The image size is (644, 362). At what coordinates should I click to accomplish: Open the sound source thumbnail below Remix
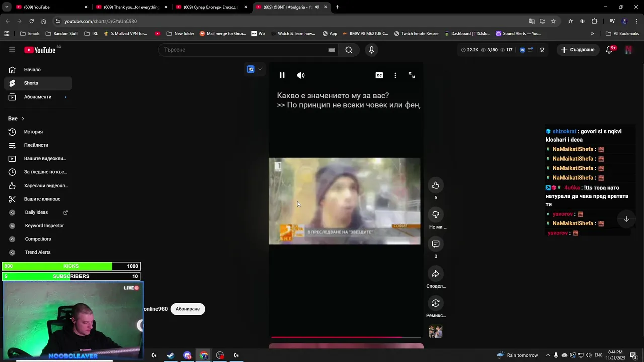pyautogui.click(x=436, y=331)
